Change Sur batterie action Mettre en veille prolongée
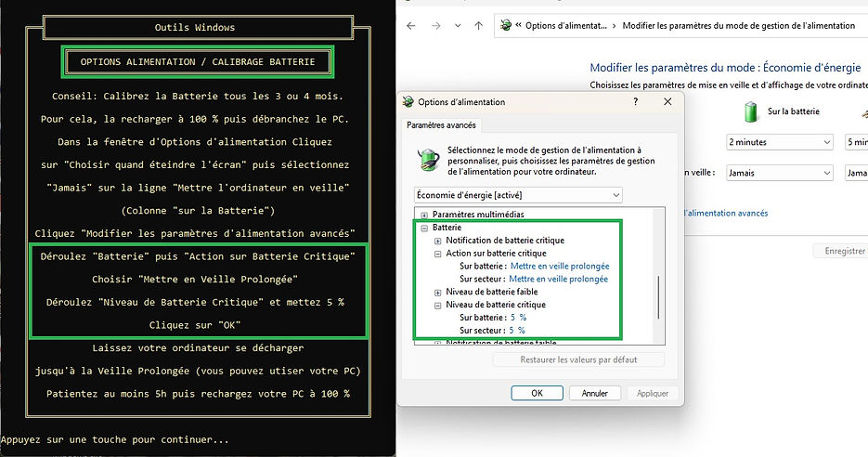 [x=560, y=266]
